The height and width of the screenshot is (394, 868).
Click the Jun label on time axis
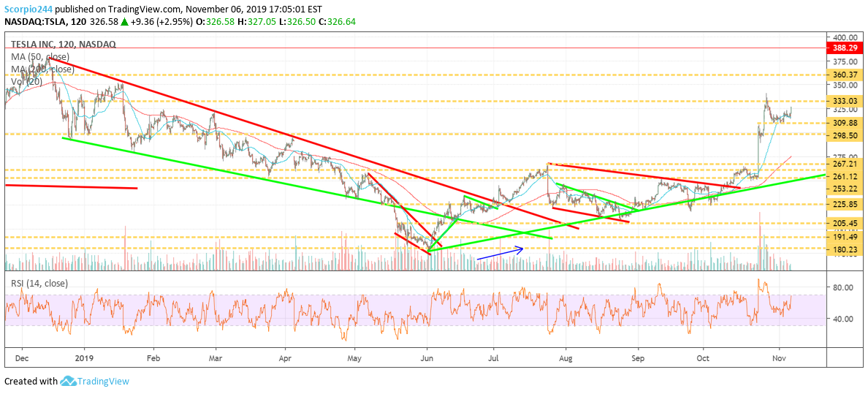(427, 358)
